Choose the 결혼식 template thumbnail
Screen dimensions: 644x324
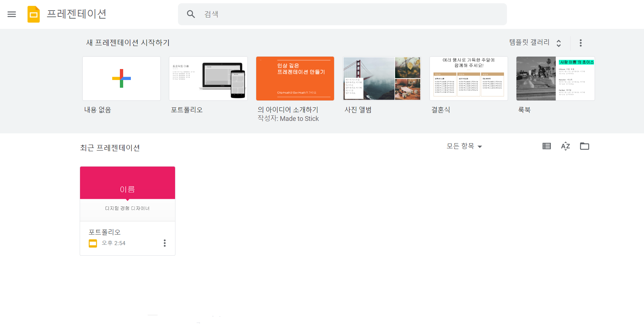pos(469,79)
